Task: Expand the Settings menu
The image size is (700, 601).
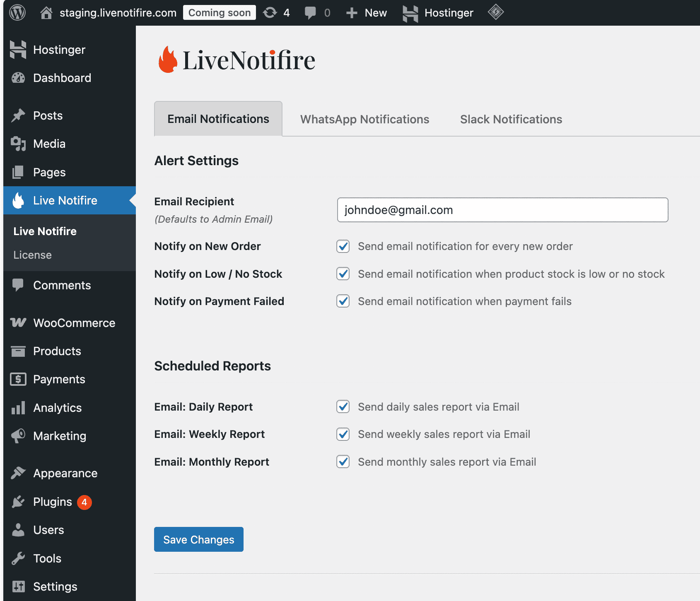Action: [x=55, y=587]
